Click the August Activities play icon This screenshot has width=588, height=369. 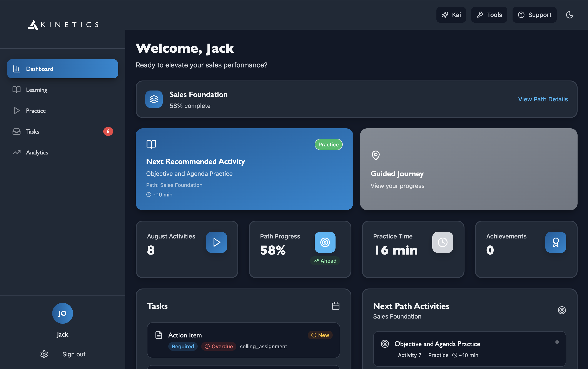(x=216, y=242)
